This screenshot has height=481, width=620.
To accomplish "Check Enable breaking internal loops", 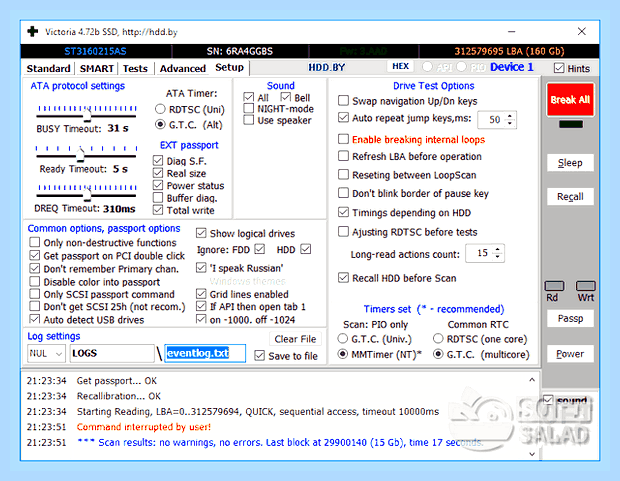I will (x=343, y=139).
